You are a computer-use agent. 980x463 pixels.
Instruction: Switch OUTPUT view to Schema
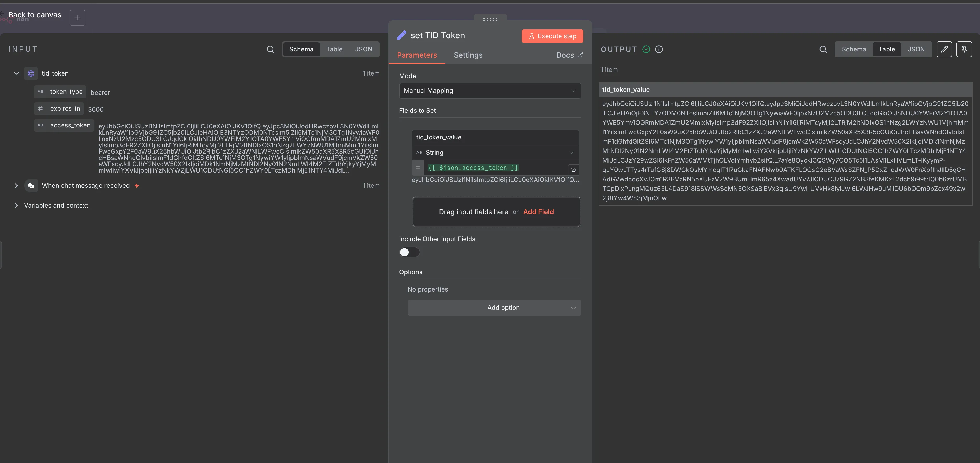[854, 50]
